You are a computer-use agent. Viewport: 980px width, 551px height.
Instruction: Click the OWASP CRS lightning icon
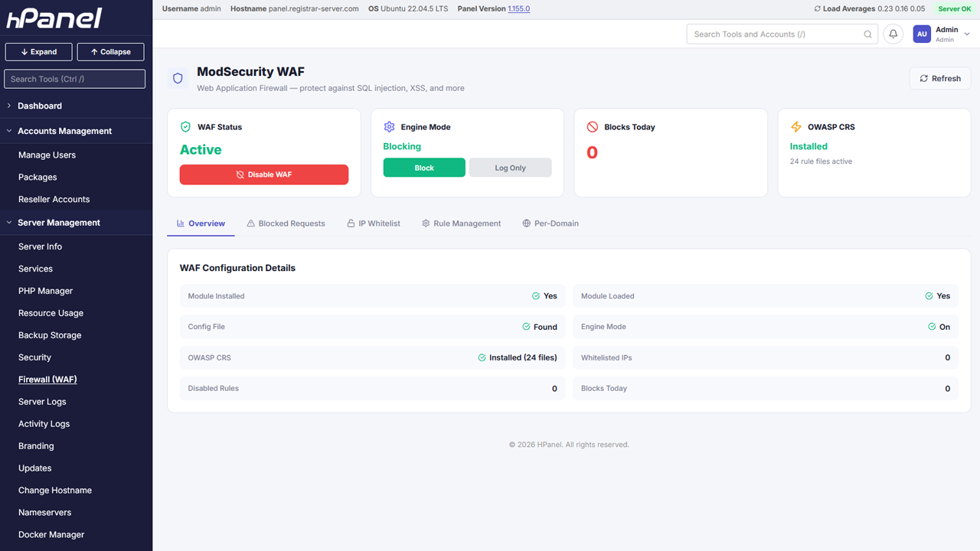[x=796, y=127]
